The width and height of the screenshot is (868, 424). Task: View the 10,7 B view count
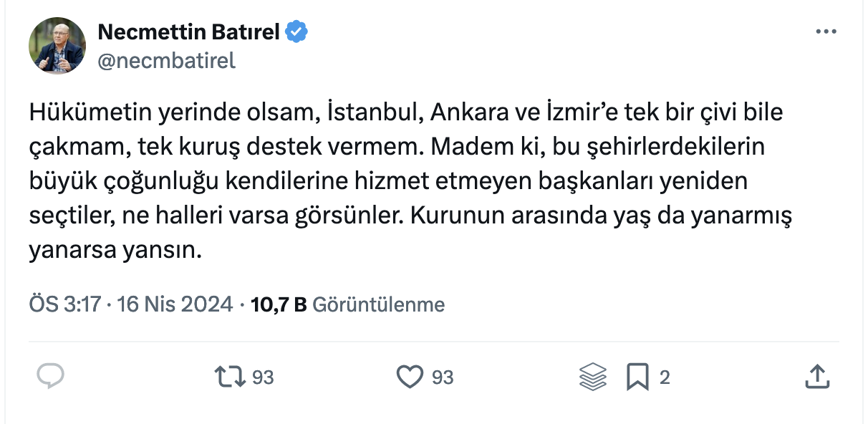pos(279,304)
